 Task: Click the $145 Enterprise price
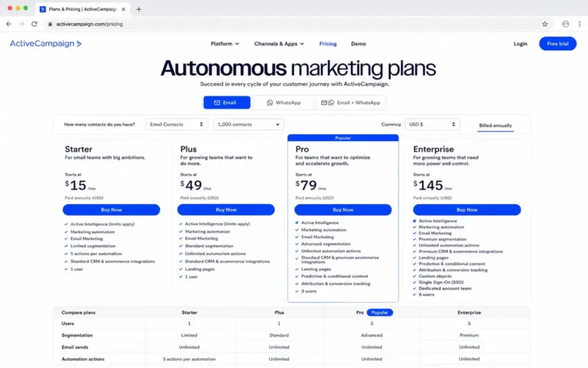[x=432, y=185]
